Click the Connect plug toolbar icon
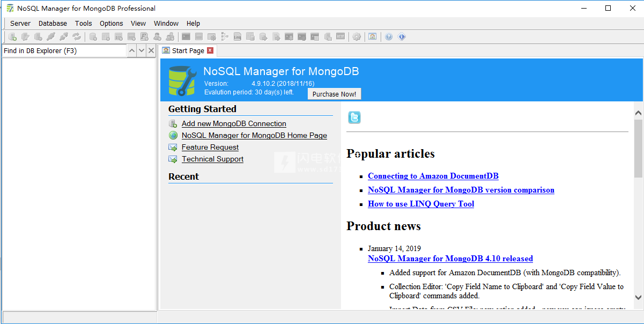 pos(51,36)
